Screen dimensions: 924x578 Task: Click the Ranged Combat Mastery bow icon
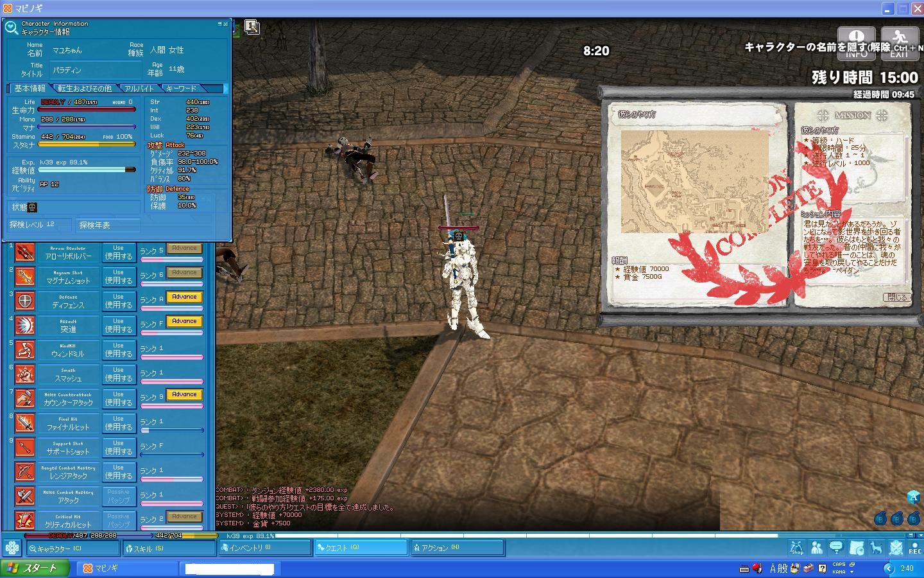point(24,472)
